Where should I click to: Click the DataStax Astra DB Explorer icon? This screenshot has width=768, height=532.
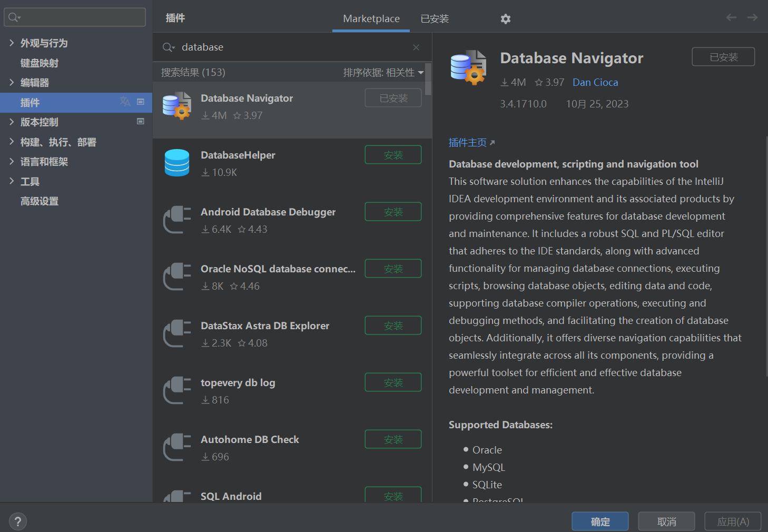[177, 333]
